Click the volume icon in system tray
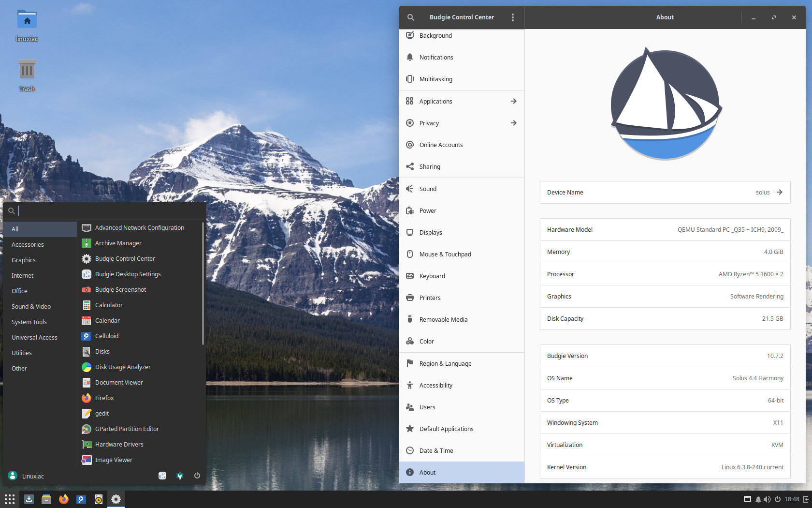The width and height of the screenshot is (812, 508). pyautogui.click(x=767, y=499)
